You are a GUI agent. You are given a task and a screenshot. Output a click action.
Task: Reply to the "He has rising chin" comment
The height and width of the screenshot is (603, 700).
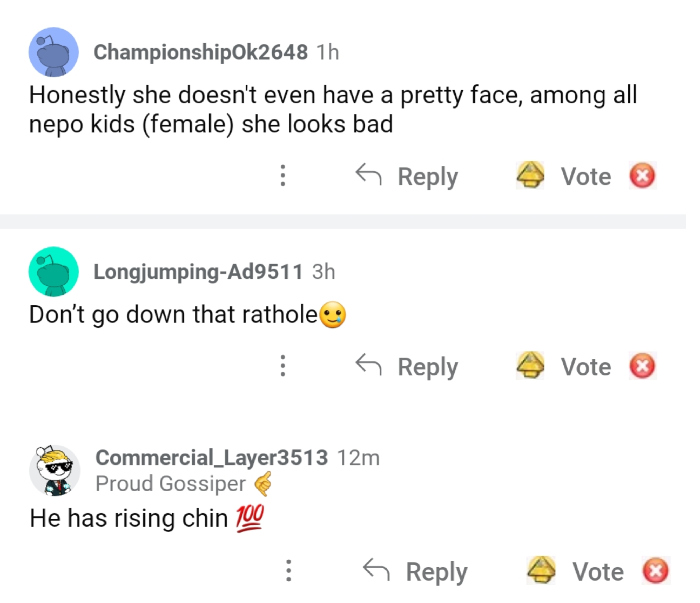click(x=415, y=571)
